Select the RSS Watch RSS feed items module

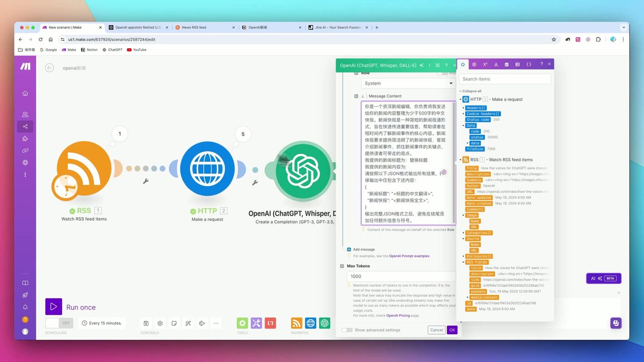click(x=82, y=169)
